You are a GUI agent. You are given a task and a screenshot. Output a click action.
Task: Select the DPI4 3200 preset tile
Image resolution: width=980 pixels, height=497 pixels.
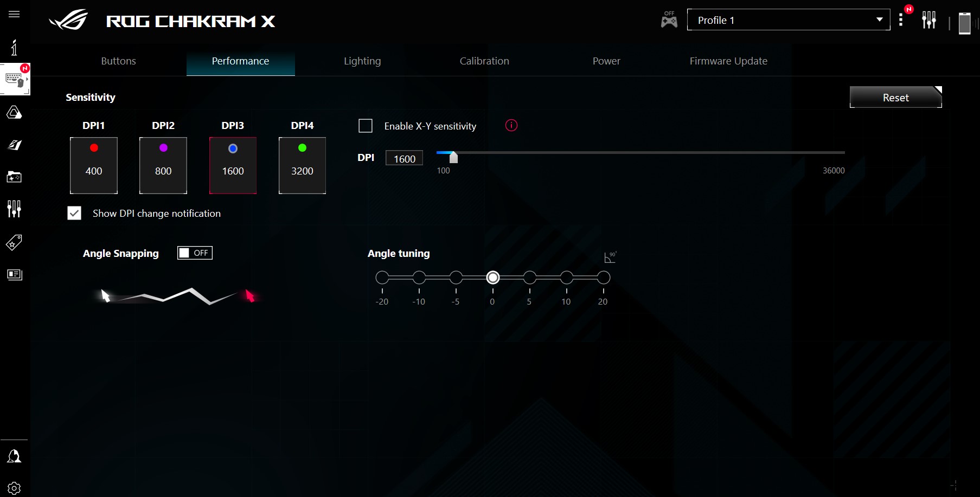click(302, 165)
